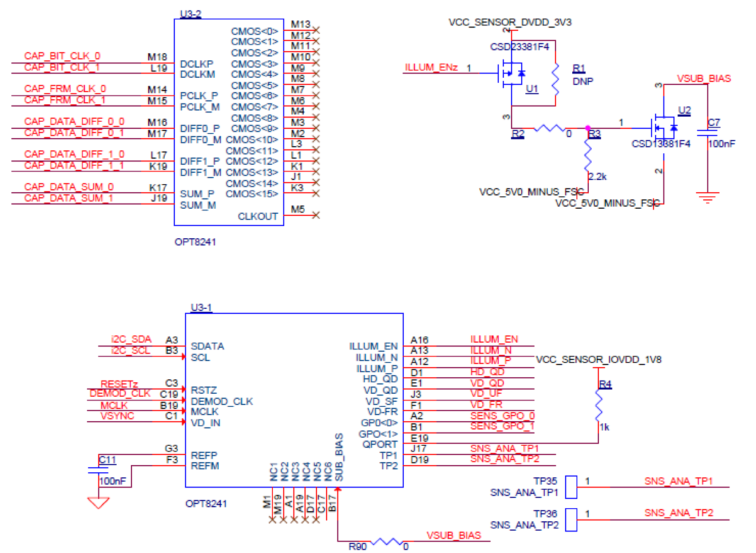This screenshot has height=553, width=756.
Task: Select the CAP_BIT_CLK_0 net label
Action: coord(62,56)
